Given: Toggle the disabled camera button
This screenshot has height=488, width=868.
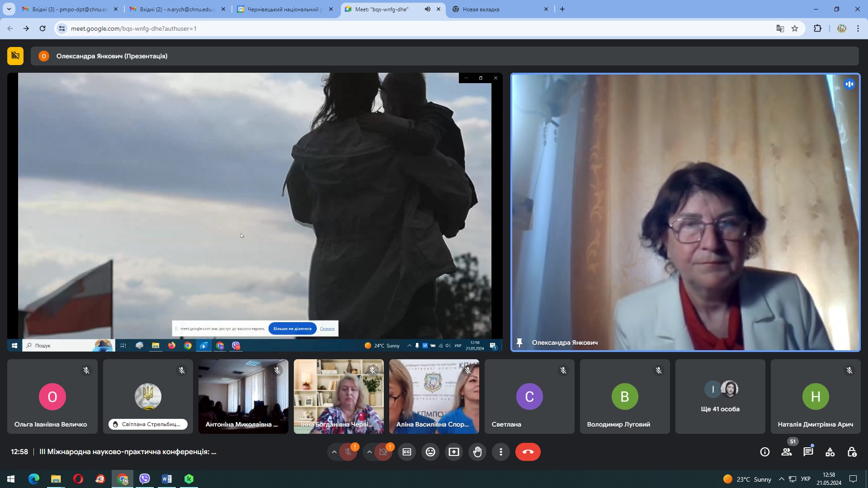Looking at the screenshot, I should pyautogui.click(x=383, y=452).
